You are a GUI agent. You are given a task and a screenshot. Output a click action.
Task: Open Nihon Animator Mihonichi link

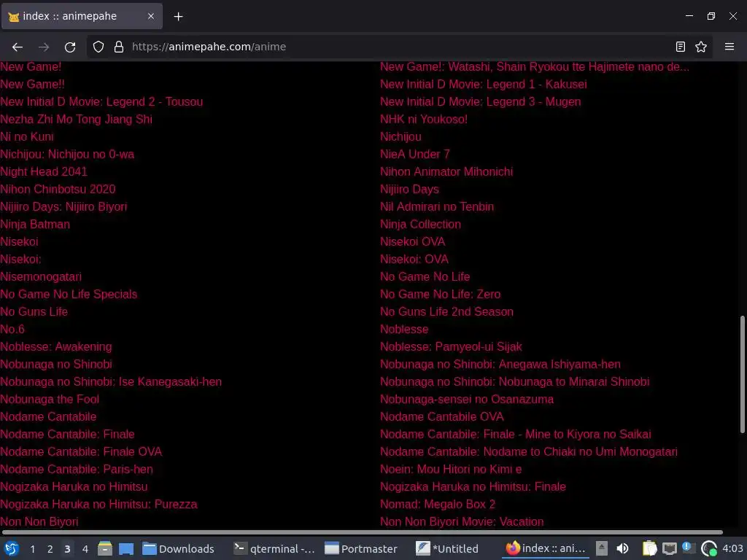tap(446, 172)
